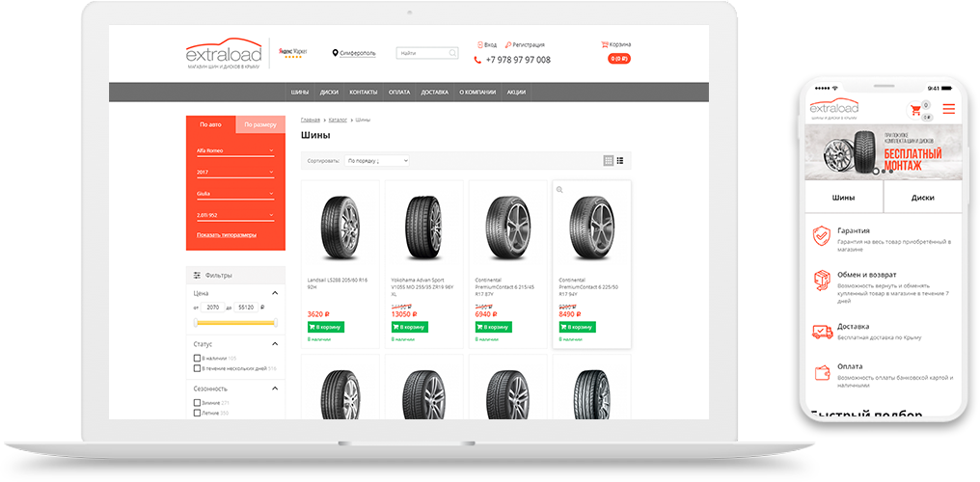Open the 2017 year dropdown
The image size is (980, 482).
[235, 173]
